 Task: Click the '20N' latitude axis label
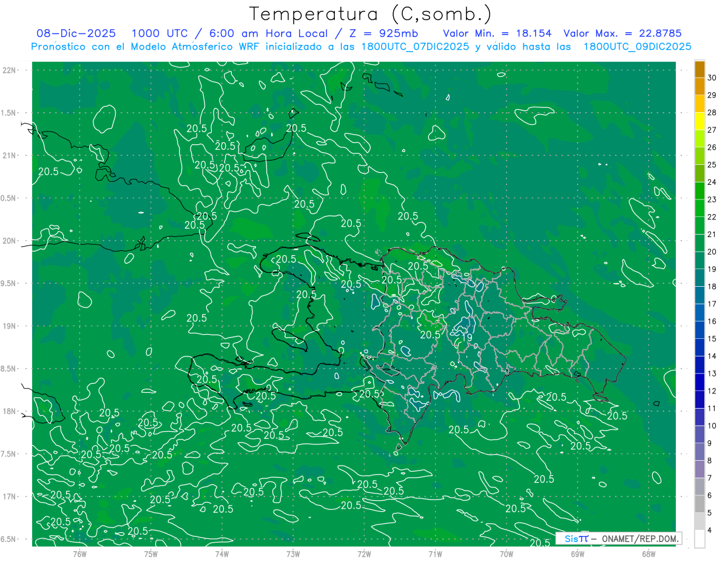[x=8, y=241]
